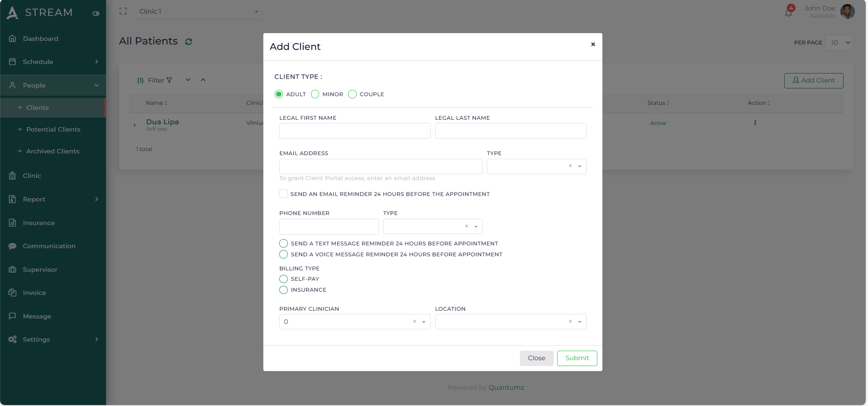This screenshot has height=406, width=868.
Task: Enable the email reminder checkbox
Action: [283, 194]
